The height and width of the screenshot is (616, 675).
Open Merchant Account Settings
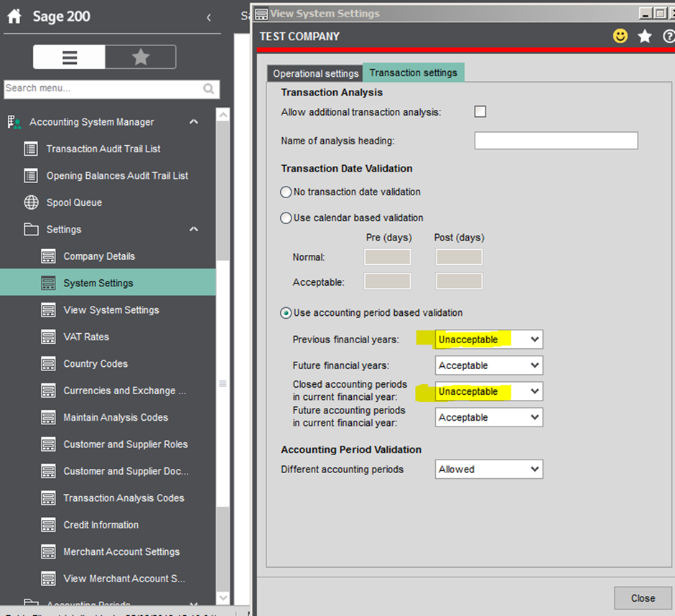click(121, 552)
